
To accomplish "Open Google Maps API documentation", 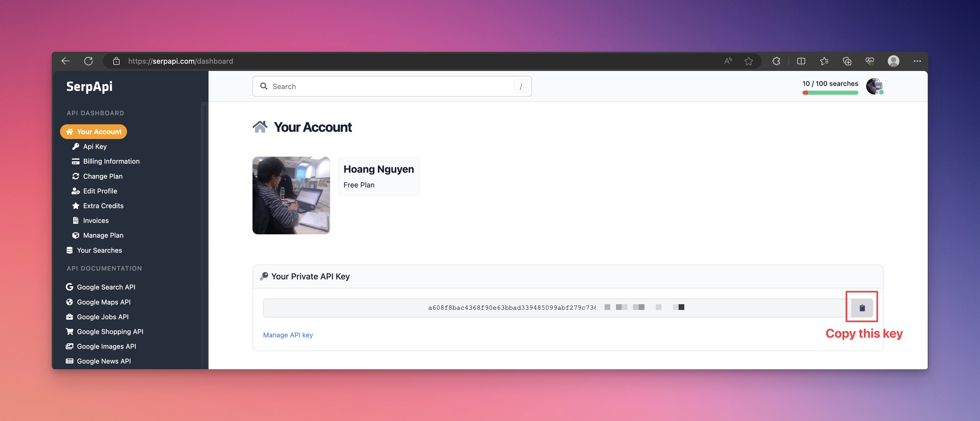I will click(103, 302).
